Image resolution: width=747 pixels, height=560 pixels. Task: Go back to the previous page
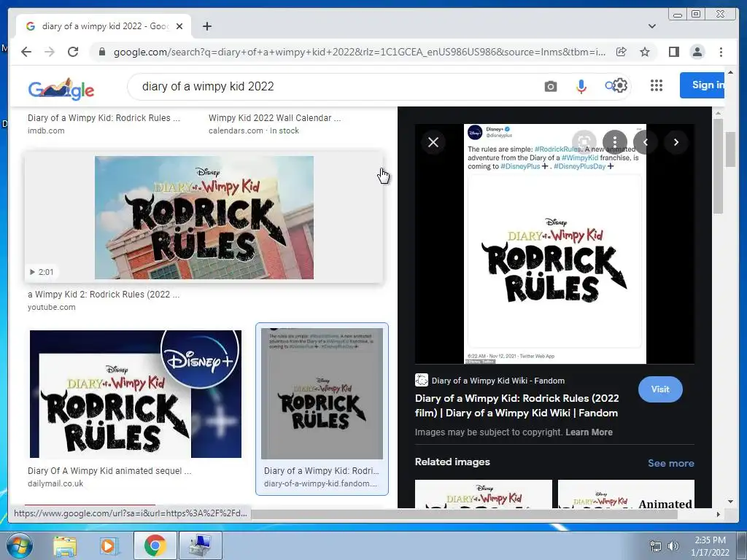tap(26, 52)
